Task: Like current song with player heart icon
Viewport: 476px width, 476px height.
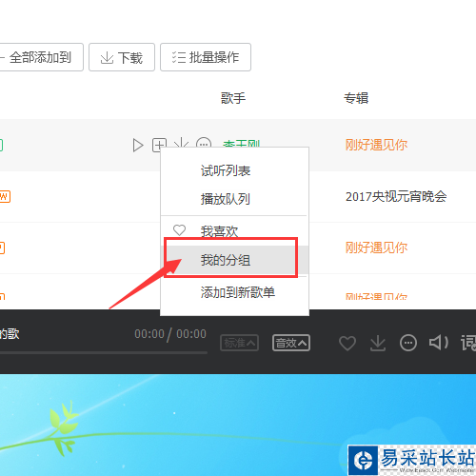Action: tap(347, 343)
